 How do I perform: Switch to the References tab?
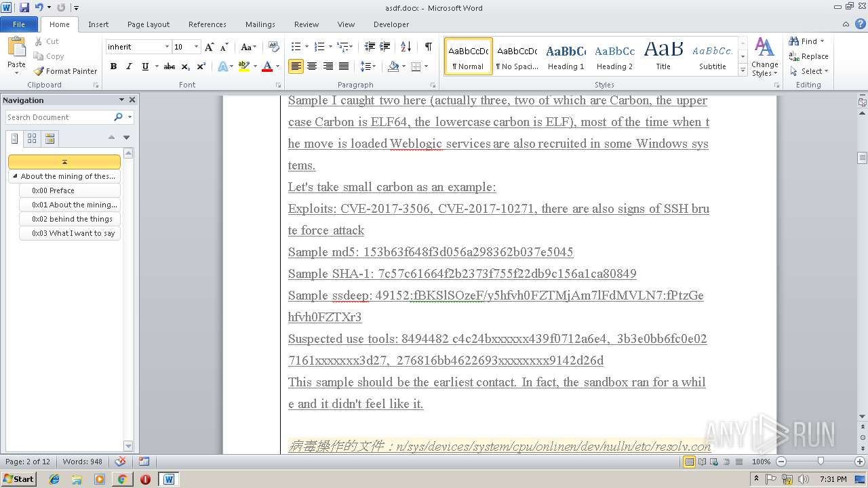tap(208, 24)
